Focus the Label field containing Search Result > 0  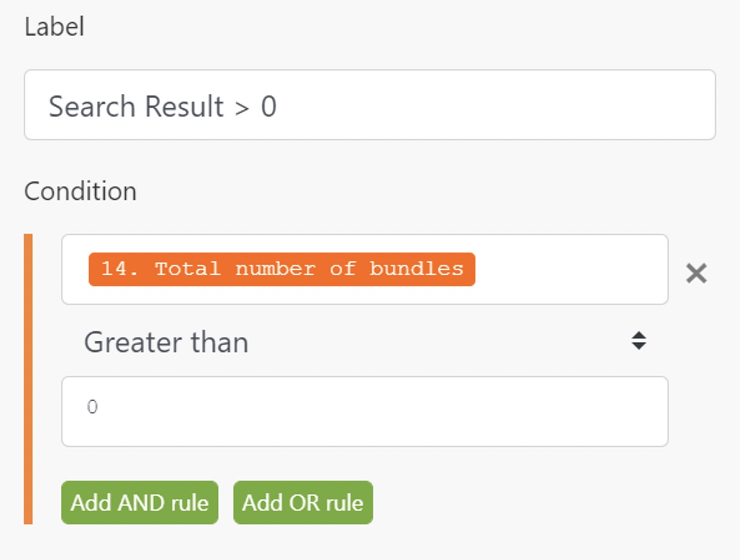(369, 105)
